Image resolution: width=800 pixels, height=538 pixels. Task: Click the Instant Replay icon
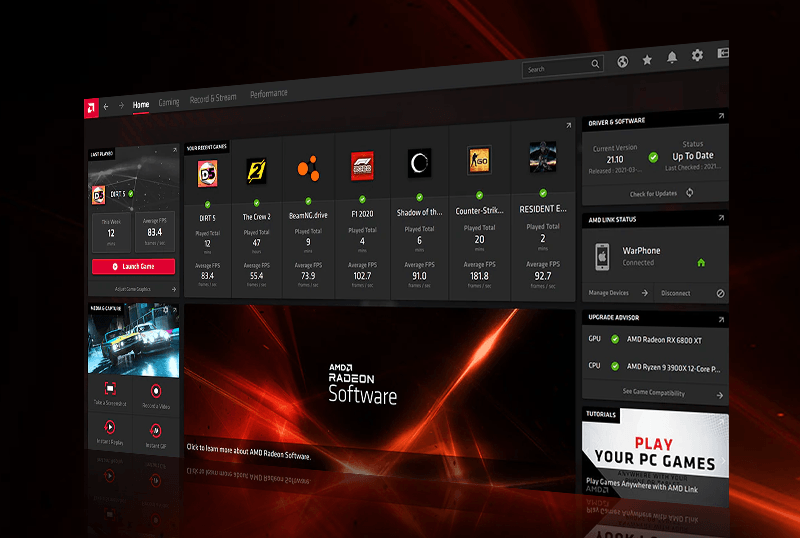coord(110,427)
